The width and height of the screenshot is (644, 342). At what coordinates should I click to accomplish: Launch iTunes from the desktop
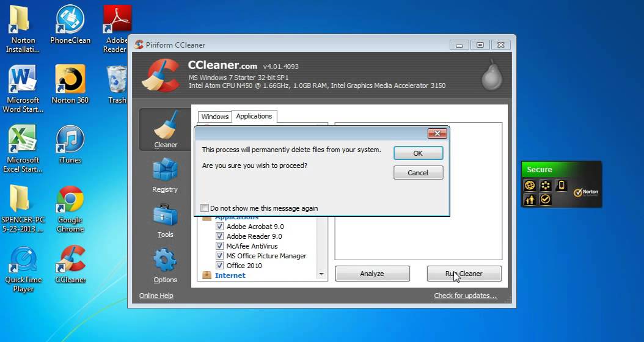(70, 145)
